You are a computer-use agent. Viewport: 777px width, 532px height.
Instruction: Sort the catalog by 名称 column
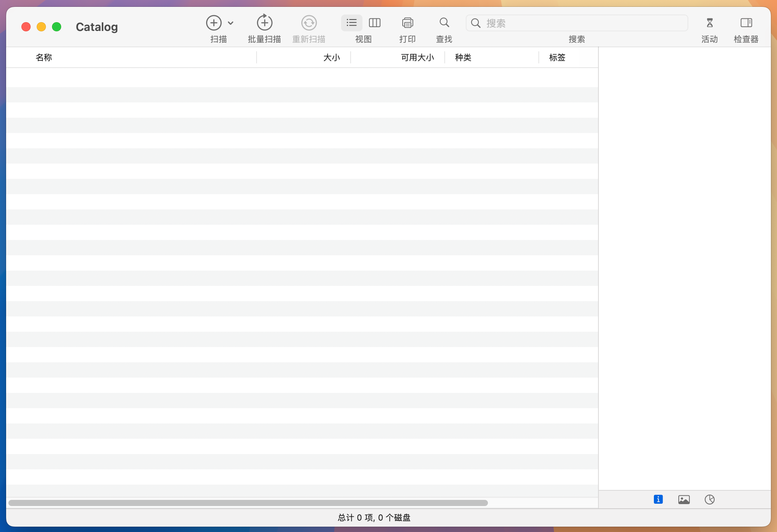click(x=44, y=57)
